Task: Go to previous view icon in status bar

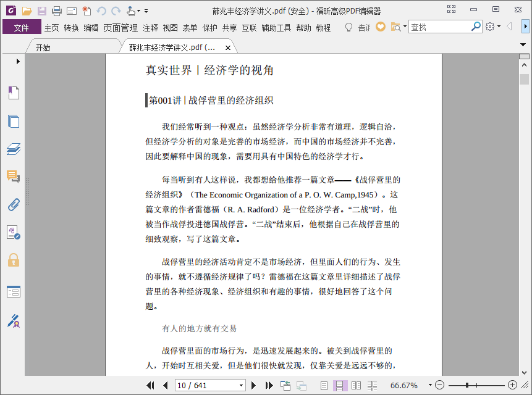Action: (x=285, y=385)
